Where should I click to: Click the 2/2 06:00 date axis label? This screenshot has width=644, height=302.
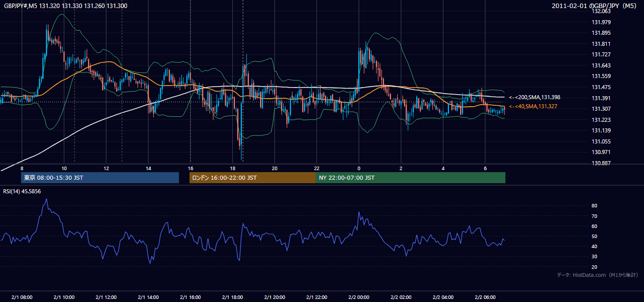pos(485,297)
